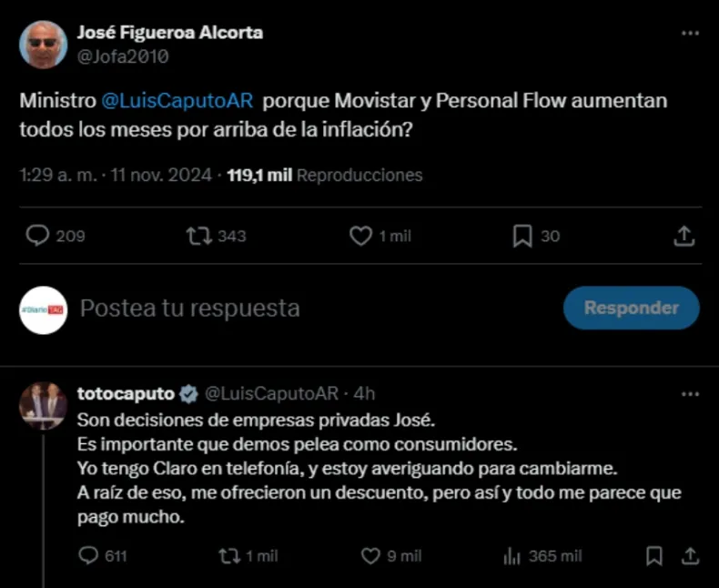Viewport: 719px width, 588px height.
Task: Share the main post via share icon
Action: pyautogui.click(x=684, y=236)
